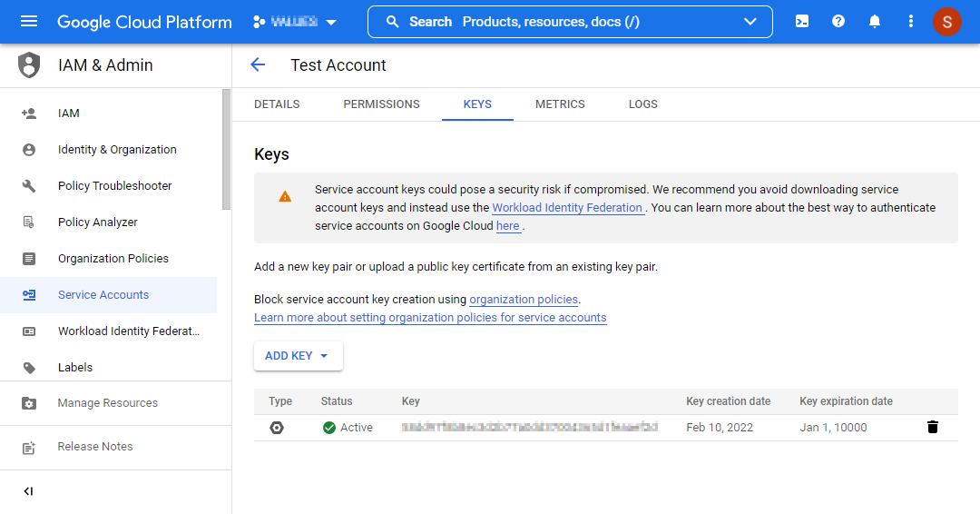The height and width of the screenshot is (514, 980).
Task: Click the orange warning triangle icon
Action: pyautogui.click(x=285, y=196)
